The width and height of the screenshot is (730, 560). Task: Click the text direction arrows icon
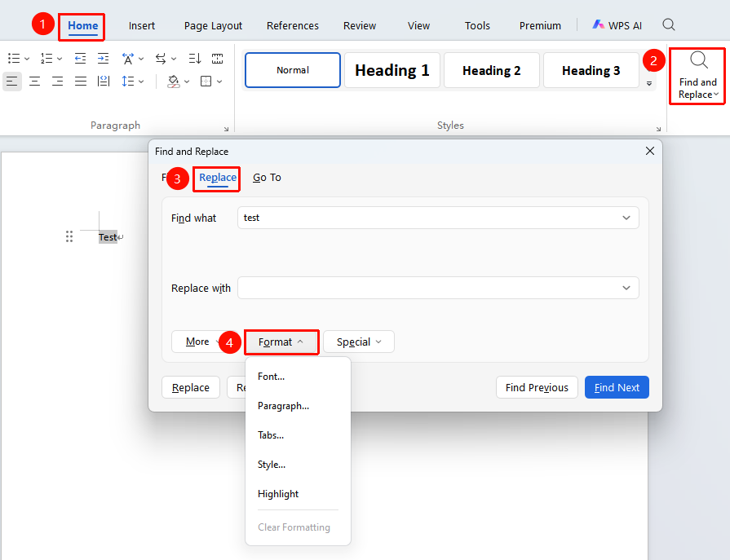pyautogui.click(x=161, y=58)
